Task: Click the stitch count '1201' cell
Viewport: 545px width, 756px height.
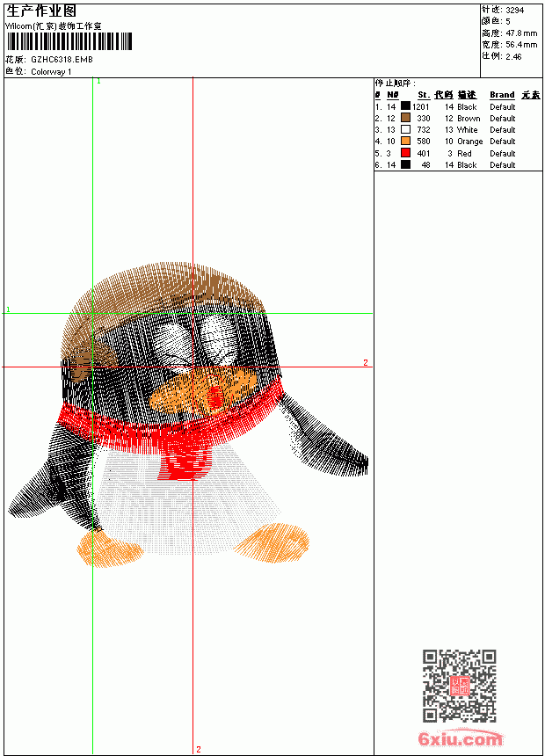Action: (x=420, y=107)
